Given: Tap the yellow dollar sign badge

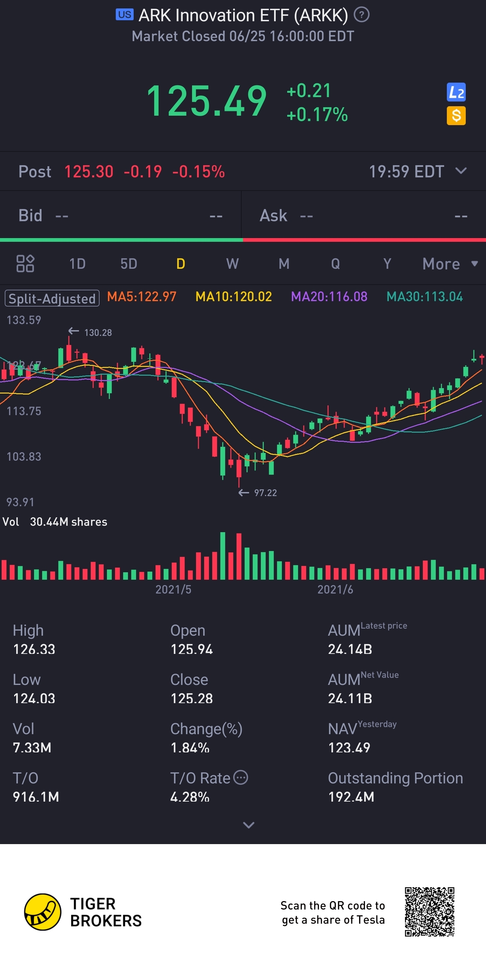Looking at the screenshot, I should tap(456, 116).
